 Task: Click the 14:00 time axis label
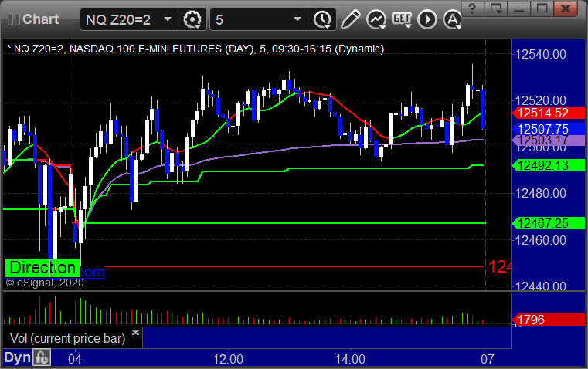click(x=350, y=359)
